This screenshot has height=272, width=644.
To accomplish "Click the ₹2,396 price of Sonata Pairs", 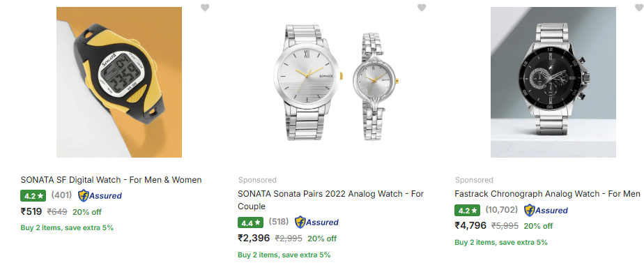I will [x=254, y=239].
